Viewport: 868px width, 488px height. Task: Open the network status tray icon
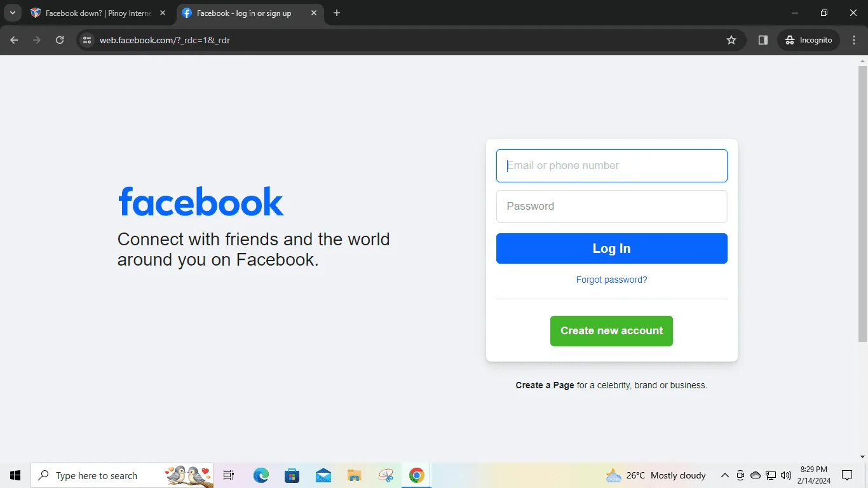[771, 475]
